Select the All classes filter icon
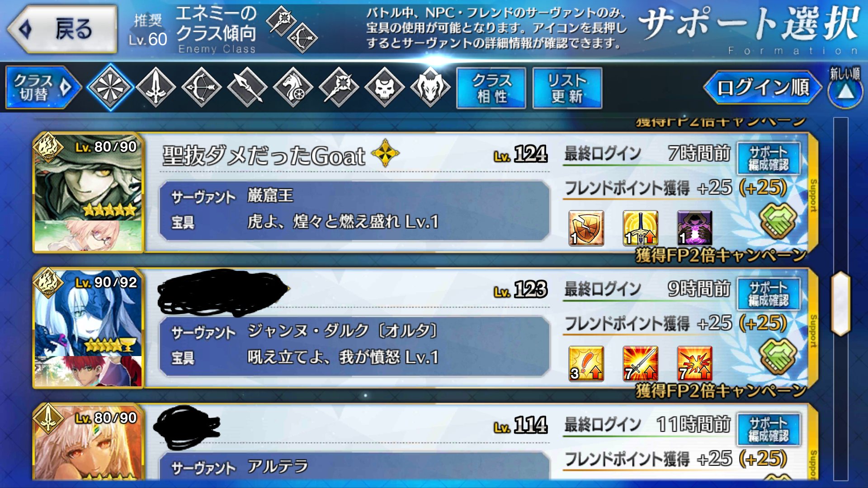Viewport: 868px width, 488px height. coord(110,88)
